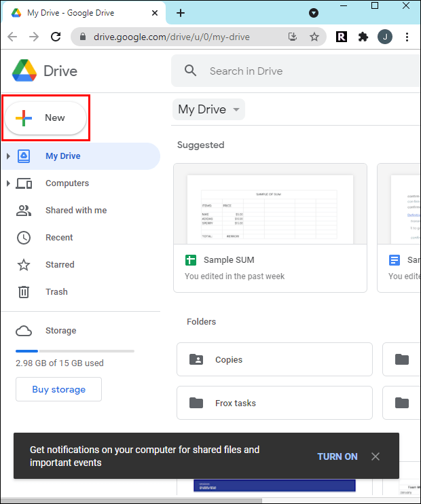The width and height of the screenshot is (421, 504).
Task: Expand the Computers tree arrow
Action: (8, 183)
